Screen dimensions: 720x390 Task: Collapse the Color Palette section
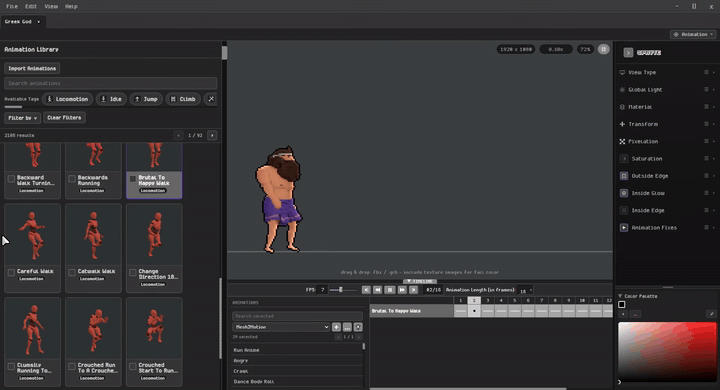coord(620,296)
